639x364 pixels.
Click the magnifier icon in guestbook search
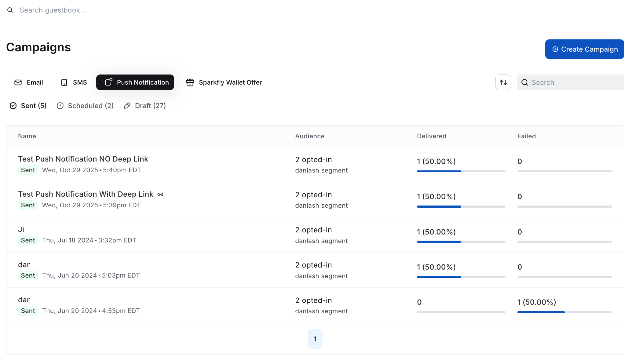click(x=10, y=10)
